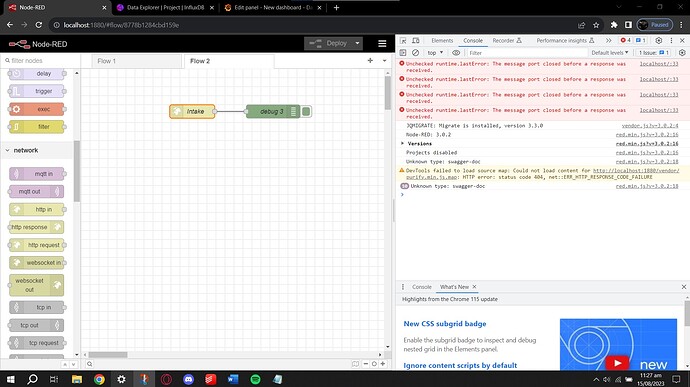Click the canvas vertical scrollbar
This screenshot has width=690, height=387.
tap(388, 93)
